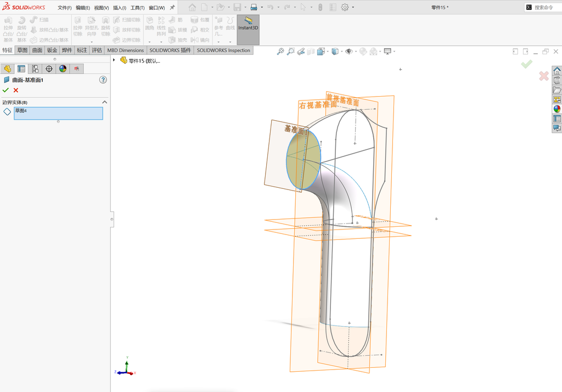Open the View Orientation dropdown arrow
Image resolution: width=562 pixels, height=392 pixels.
[x=328, y=52]
